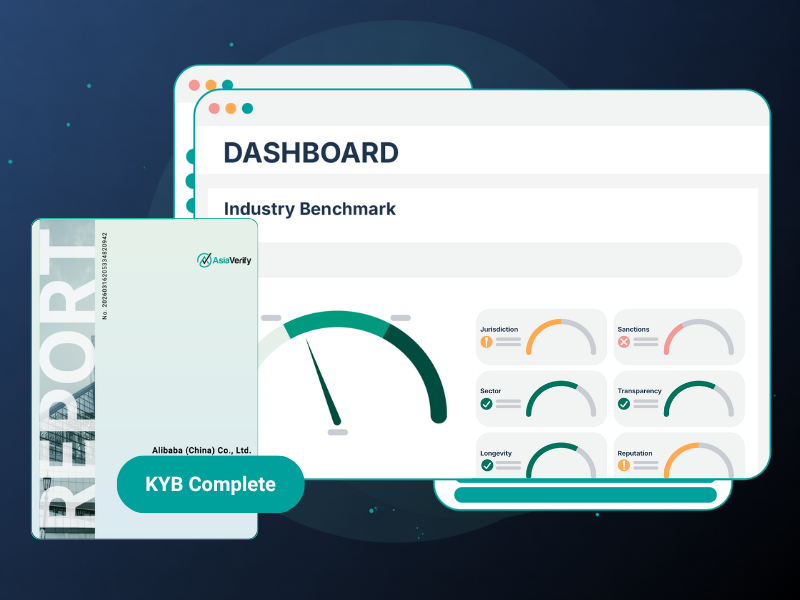Viewport: 800px width, 600px height.
Task: Open the REPORT cover thumbnail
Action: [144, 379]
